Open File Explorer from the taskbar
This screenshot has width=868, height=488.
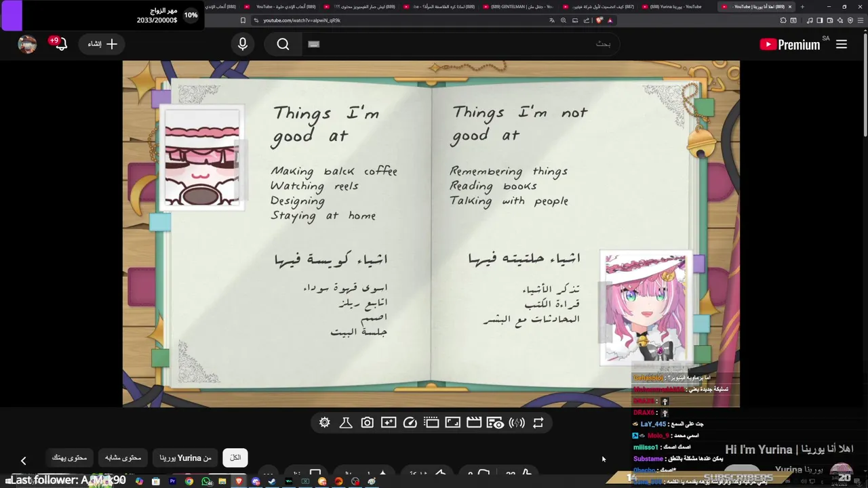pos(222,481)
